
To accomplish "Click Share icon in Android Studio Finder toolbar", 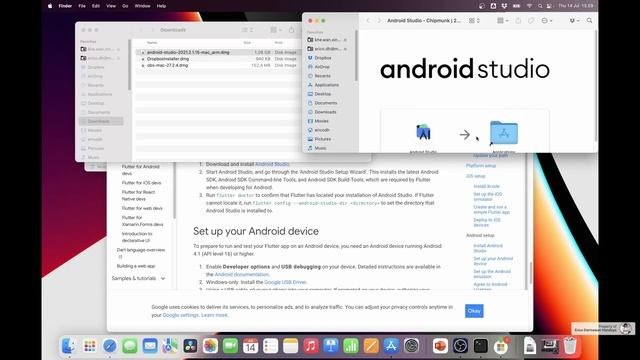I will (518, 20).
